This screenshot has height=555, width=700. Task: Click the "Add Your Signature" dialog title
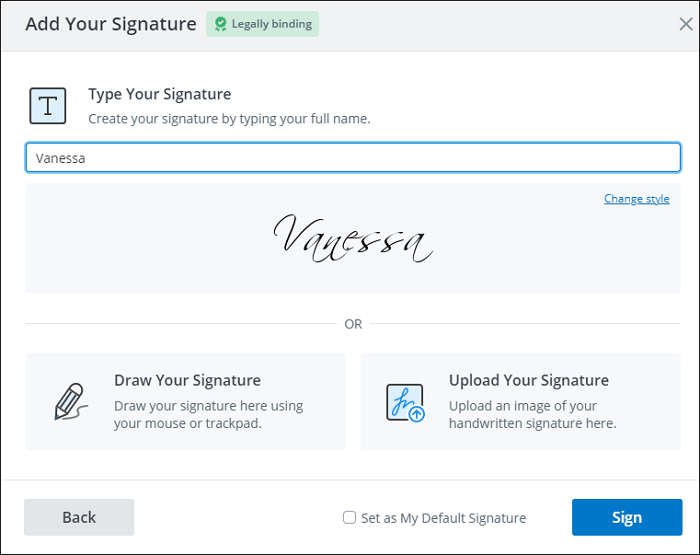[x=110, y=24]
